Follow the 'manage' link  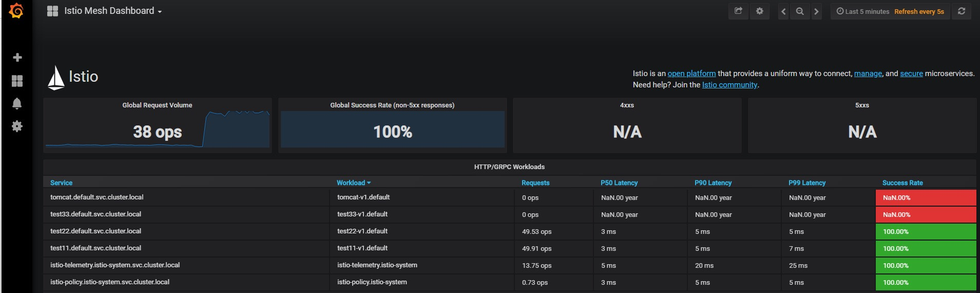[868, 74]
